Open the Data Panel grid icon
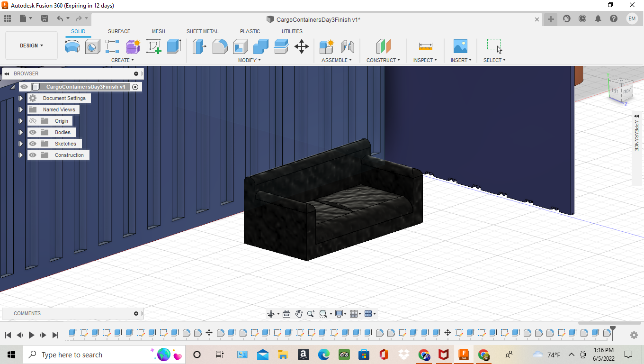644x364 pixels. (x=8, y=18)
